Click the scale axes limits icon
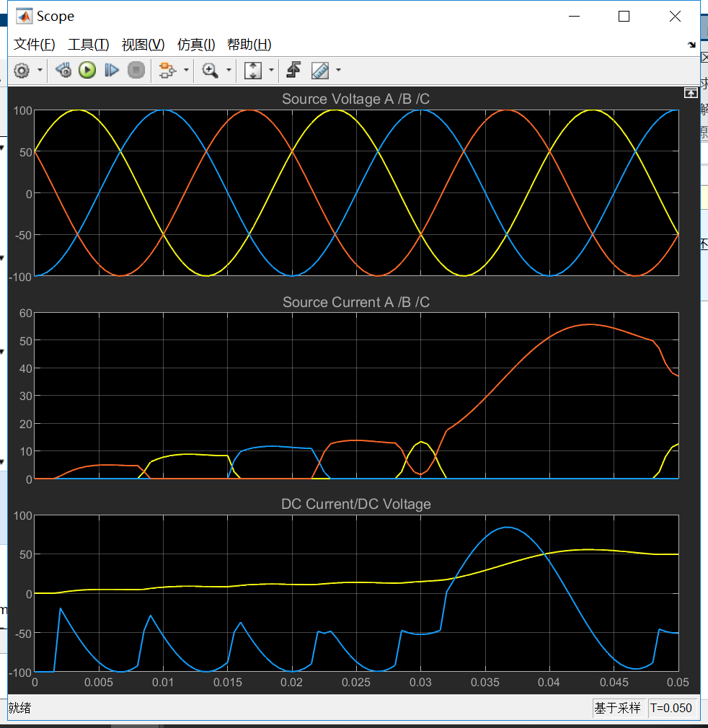This screenshot has height=728, width=708. (x=253, y=70)
